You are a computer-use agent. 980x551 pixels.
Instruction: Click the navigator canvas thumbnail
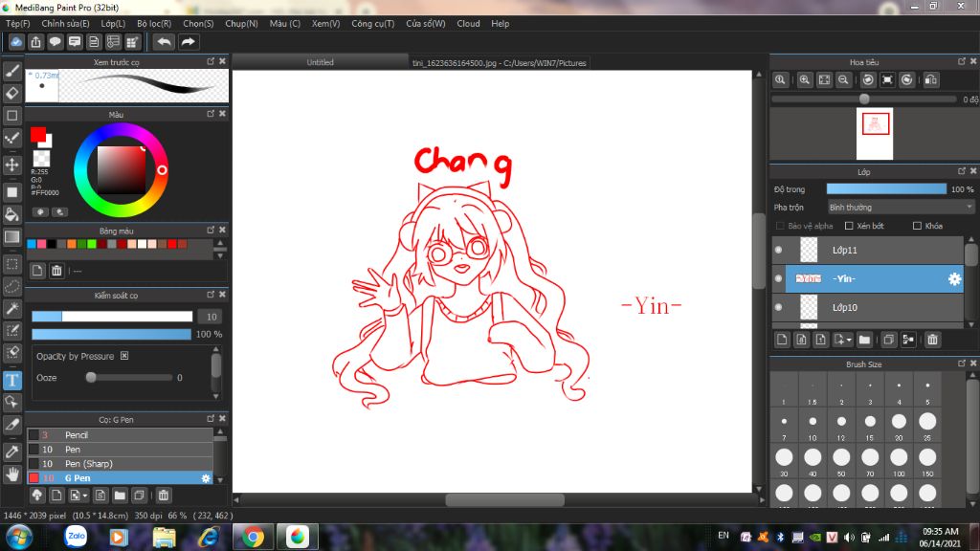[x=875, y=133]
